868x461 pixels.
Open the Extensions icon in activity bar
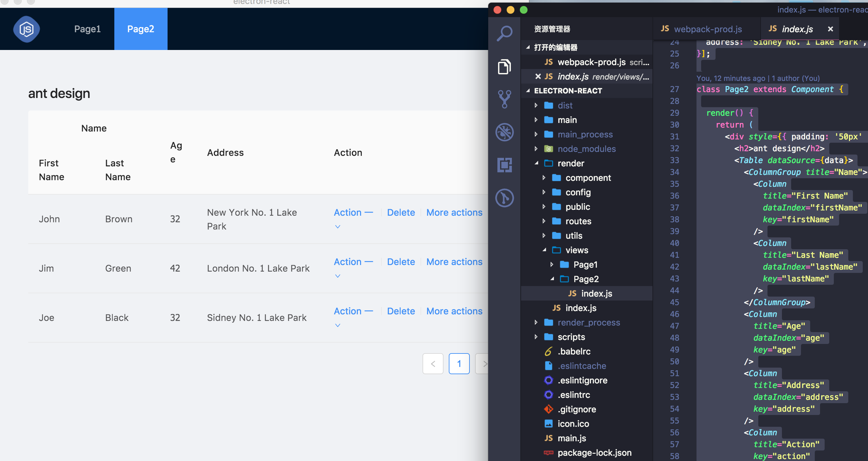(504, 165)
